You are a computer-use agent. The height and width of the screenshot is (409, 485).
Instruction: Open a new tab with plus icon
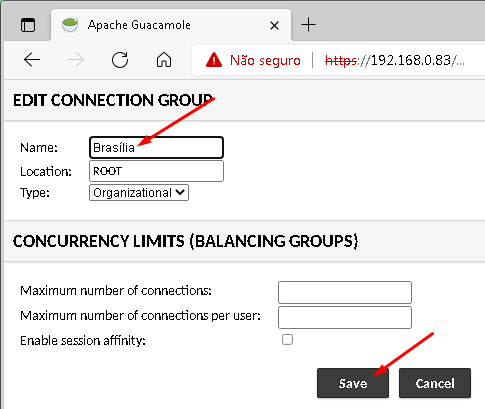point(308,25)
